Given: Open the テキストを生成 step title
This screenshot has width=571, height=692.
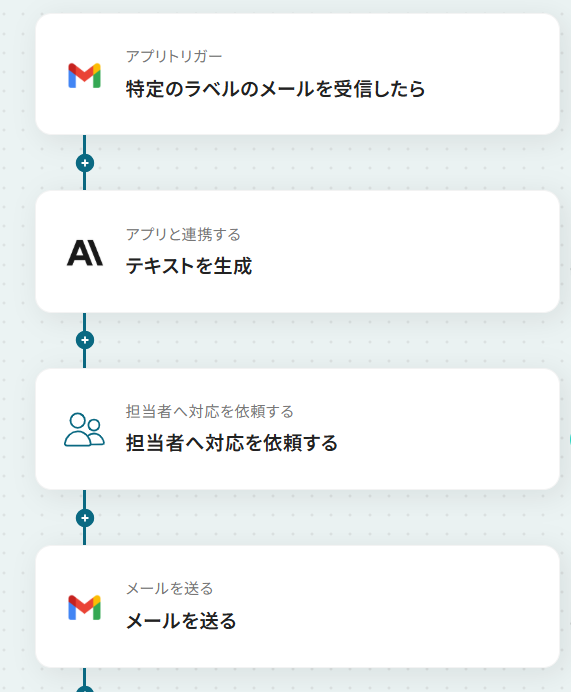Looking at the screenshot, I should click(189, 266).
